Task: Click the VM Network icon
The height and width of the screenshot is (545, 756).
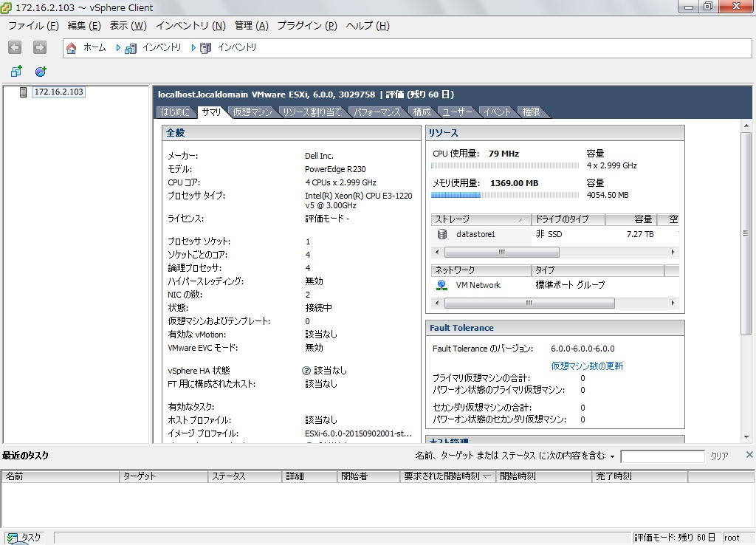Action: tap(442, 285)
